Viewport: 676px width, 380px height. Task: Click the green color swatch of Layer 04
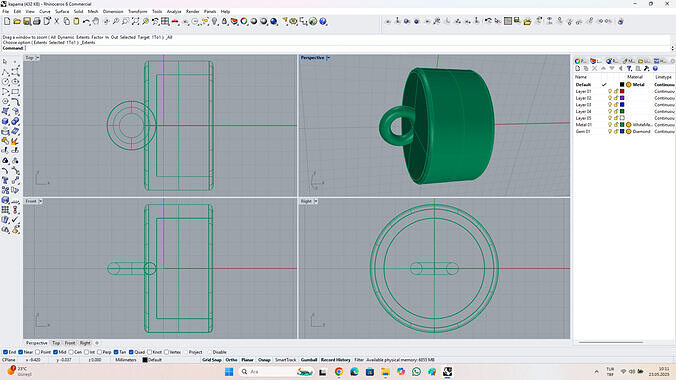[x=622, y=111]
